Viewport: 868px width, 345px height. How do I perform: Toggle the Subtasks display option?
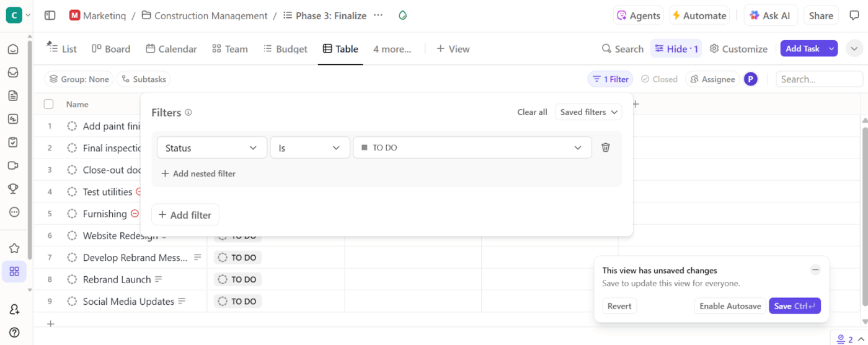pyautogui.click(x=143, y=79)
